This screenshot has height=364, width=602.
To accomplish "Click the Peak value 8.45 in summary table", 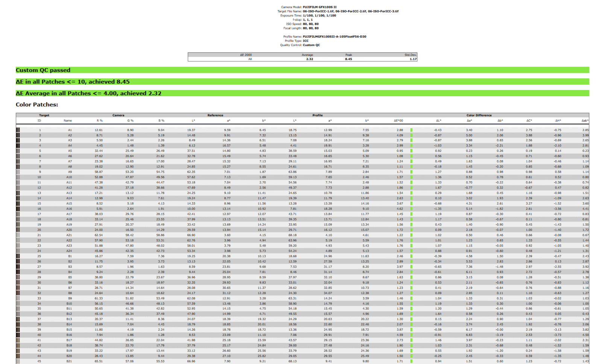I will point(348,59).
